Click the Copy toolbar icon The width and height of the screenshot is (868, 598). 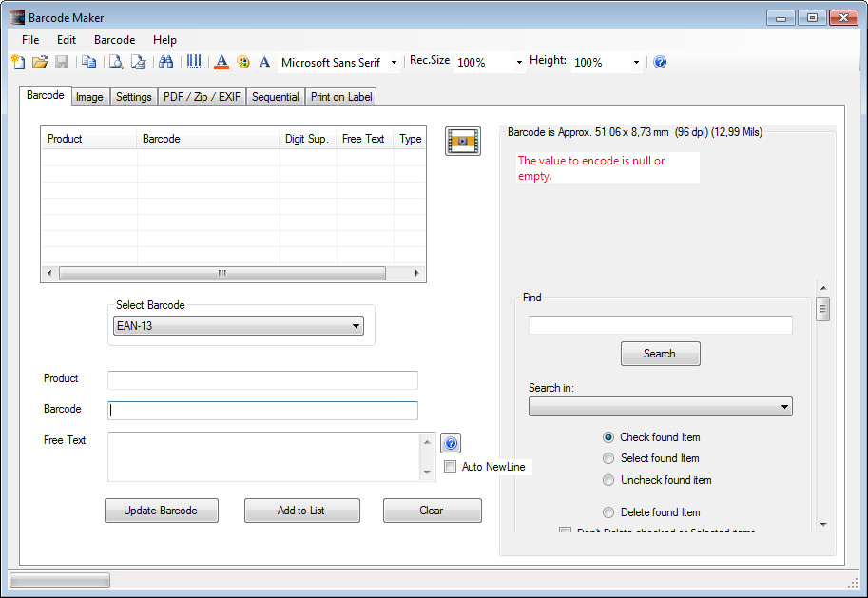click(x=88, y=62)
